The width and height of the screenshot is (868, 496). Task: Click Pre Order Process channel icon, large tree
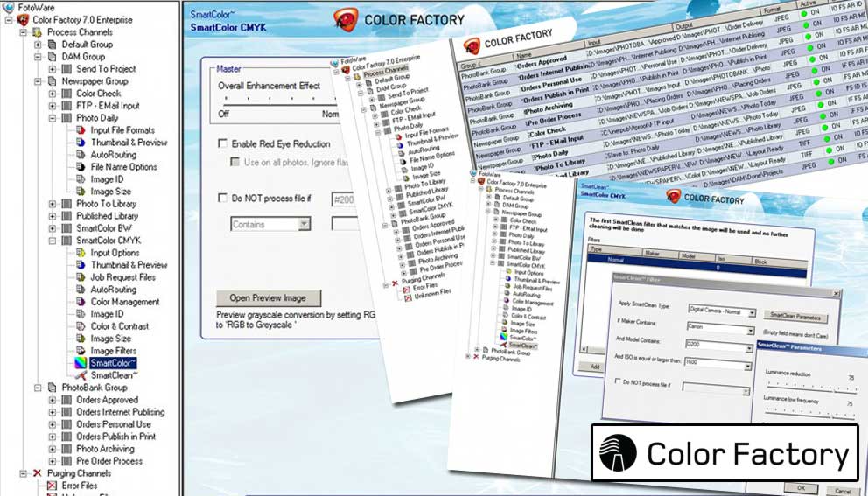(66, 460)
